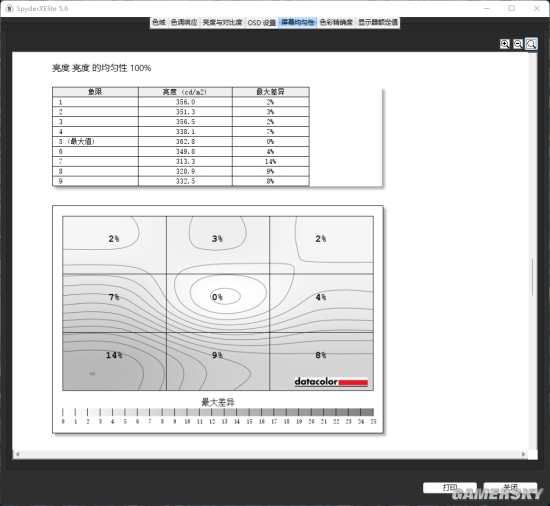The image size is (550, 506).
Task: Click the brightness value 362.8
Action: point(185,142)
